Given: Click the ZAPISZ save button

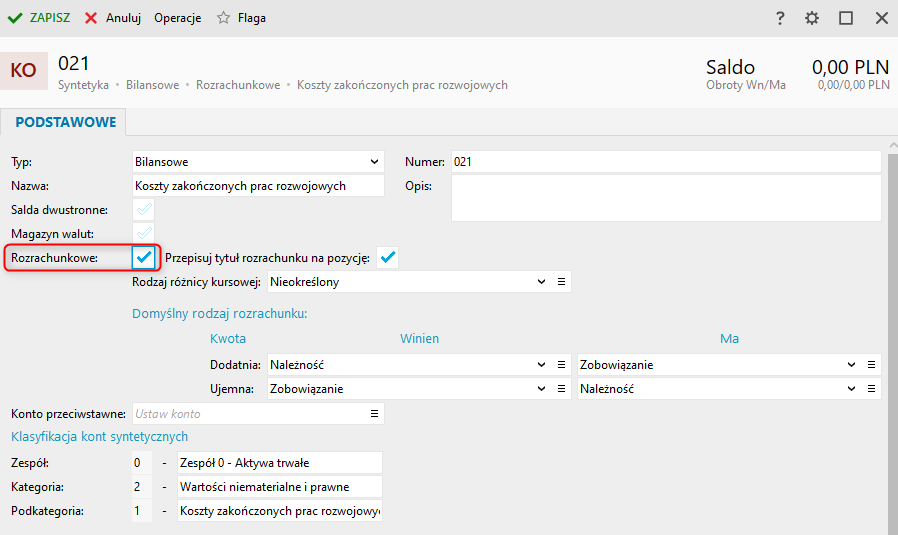Looking at the screenshot, I should pos(39,18).
